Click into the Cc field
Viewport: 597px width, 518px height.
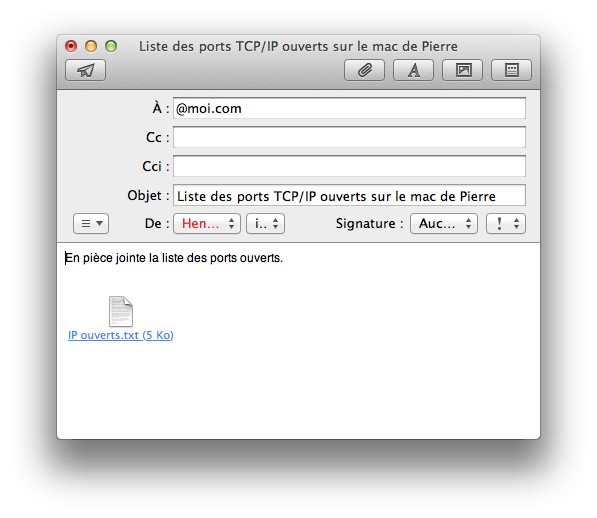pos(350,137)
